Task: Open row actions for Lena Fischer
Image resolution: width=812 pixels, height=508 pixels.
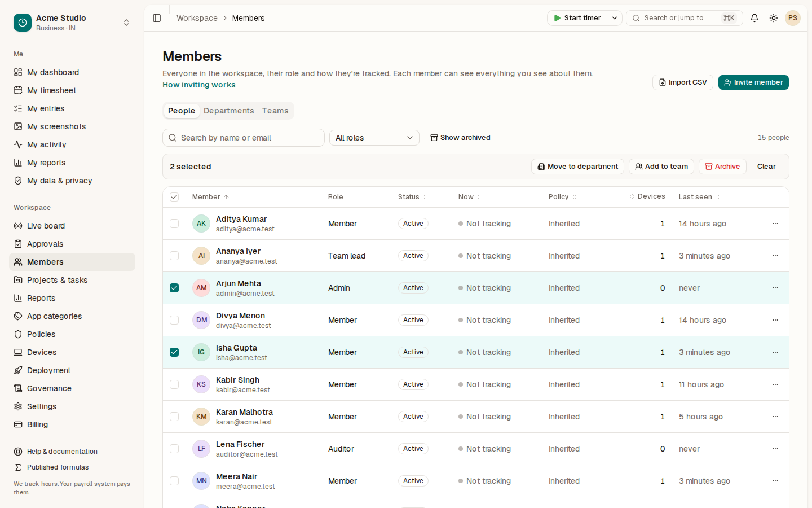Action: coord(775,449)
